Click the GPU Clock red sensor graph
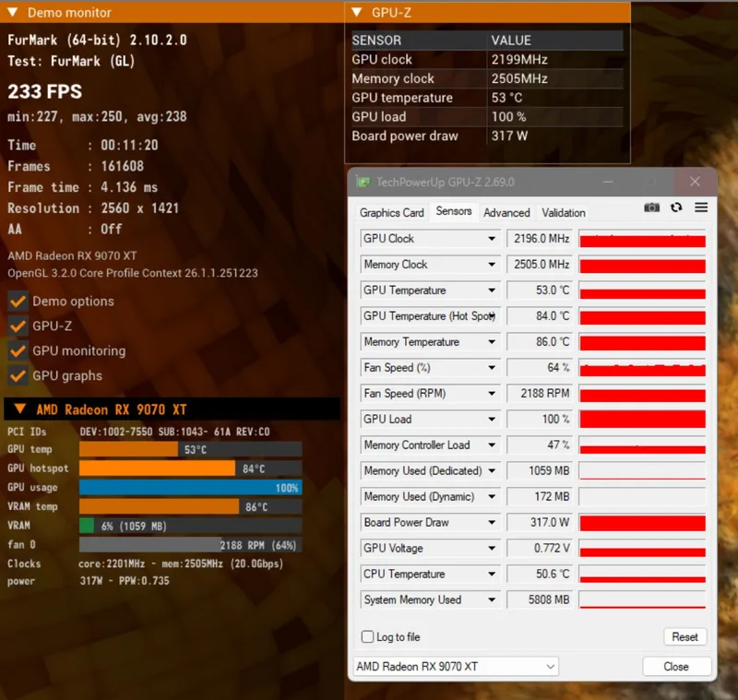738x700 pixels. 642,239
